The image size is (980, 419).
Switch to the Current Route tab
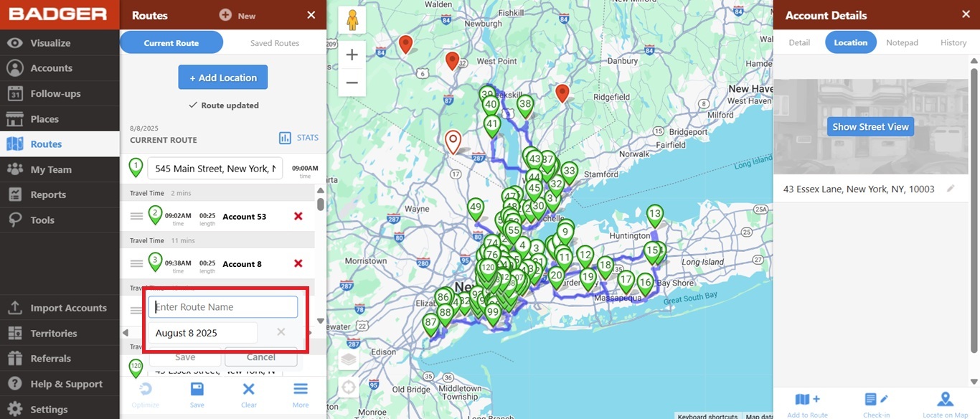(x=171, y=42)
